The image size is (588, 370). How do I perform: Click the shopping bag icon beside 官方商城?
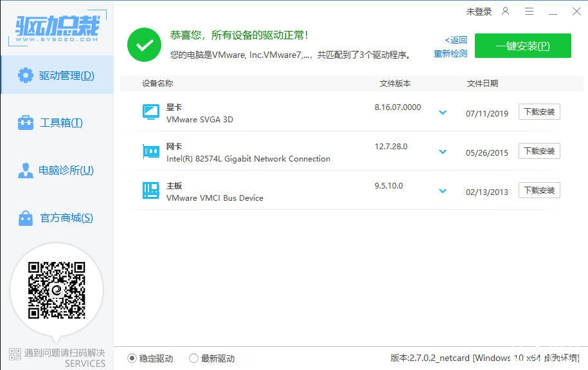26,218
